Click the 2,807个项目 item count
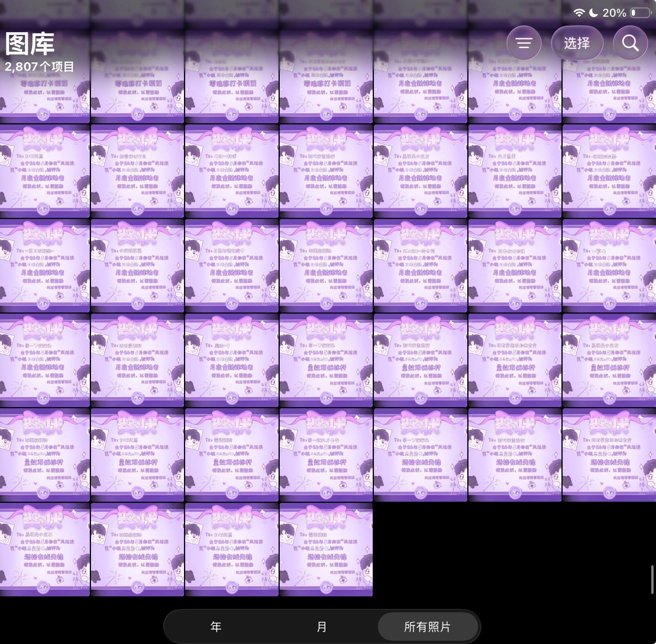This screenshot has width=656, height=644. tap(39, 66)
